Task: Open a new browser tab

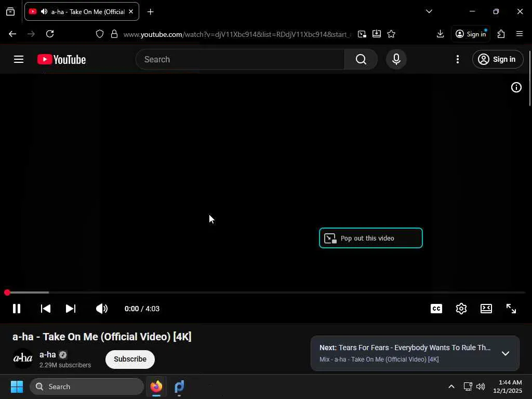Action: (x=150, y=12)
